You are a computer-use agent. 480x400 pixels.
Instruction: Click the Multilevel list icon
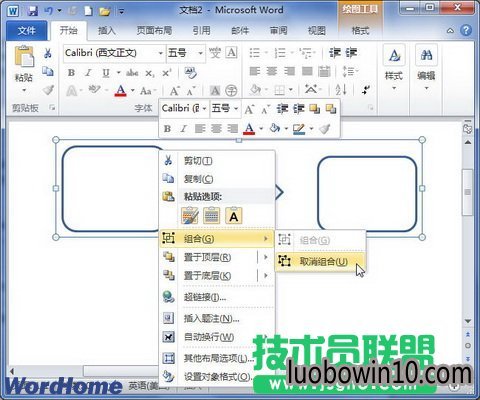pos(305,53)
